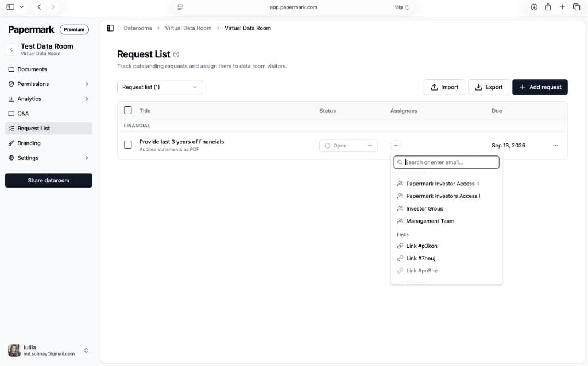
Task: Click the FINANCIAL category row label
Action: [137, 126]
